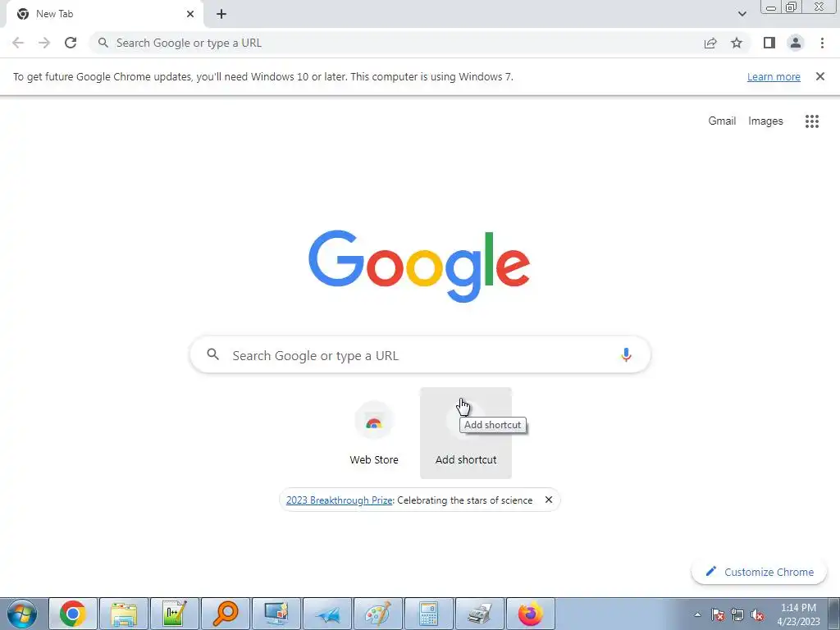This screenshot has width=840, height=630.
Task: Click the Add shortcut tile
Action: coord(466,433)
